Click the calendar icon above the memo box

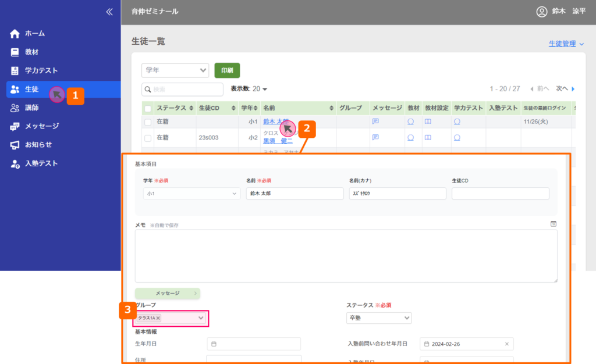(x=553, y=224)
